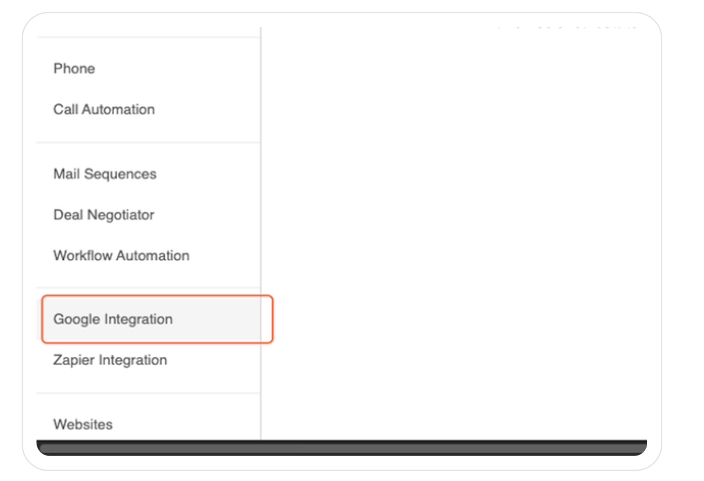The width and height of the screenshot is (704, 481).
Task: Click the Websites text label
Action: [83, 425]
